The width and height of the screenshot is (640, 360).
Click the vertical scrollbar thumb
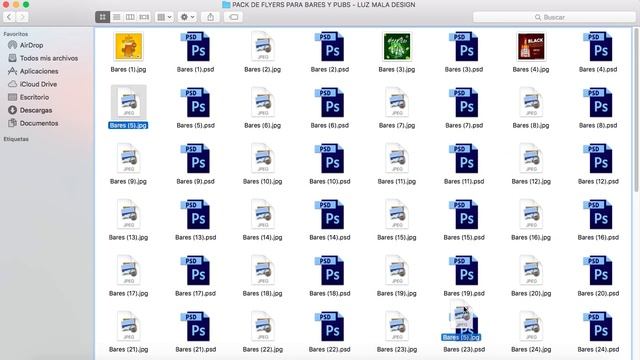pyautogui.click(x=636, y=110)
